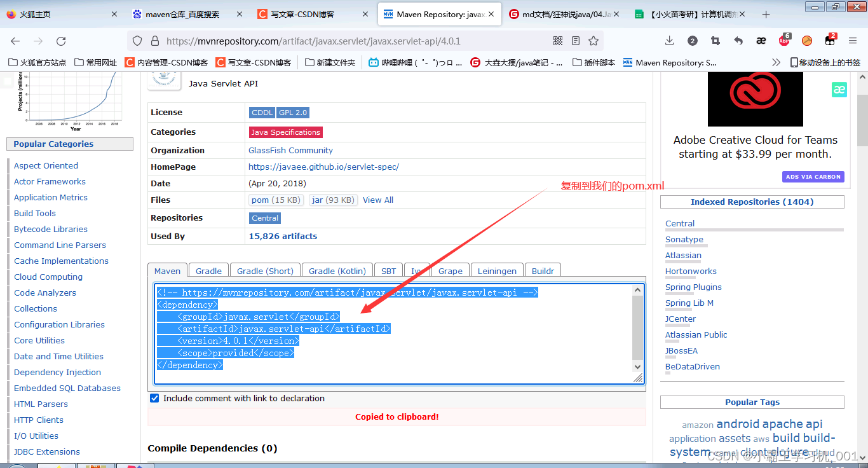This screenshot has width=868, height=468.
Task: Open 移动设备上的书签 folder
Action: 825,62
